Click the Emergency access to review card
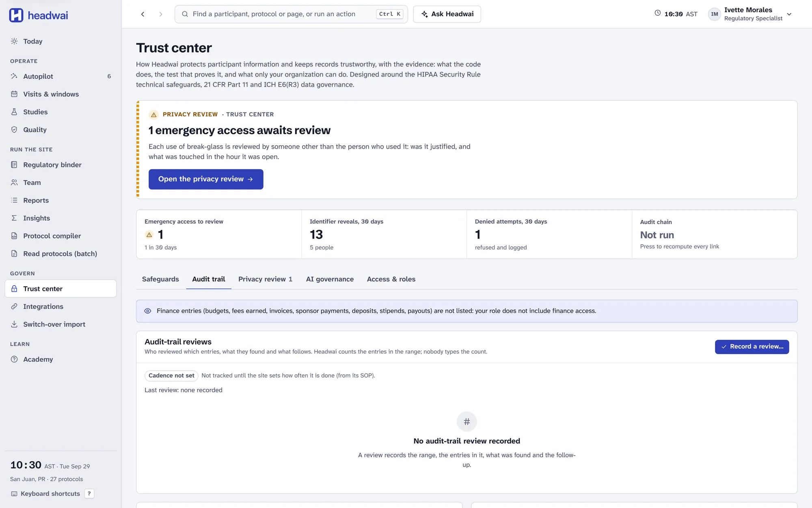Screen dimensions: 812x508 (219, 234)
